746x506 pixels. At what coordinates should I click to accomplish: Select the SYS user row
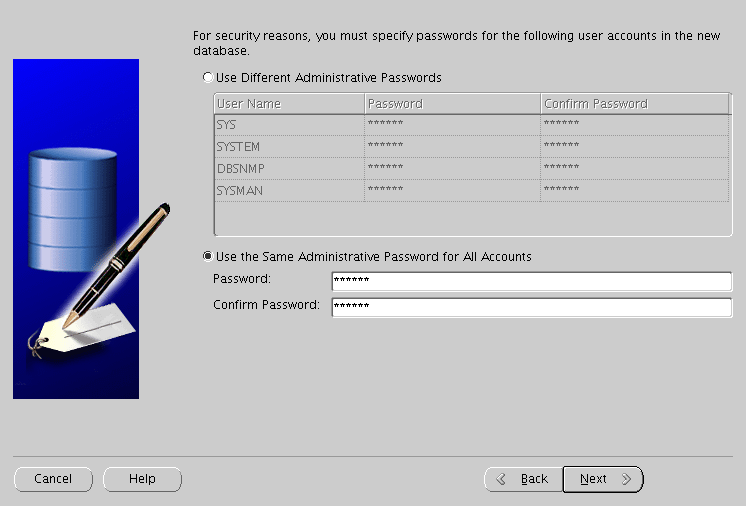(x=471, y=125)
